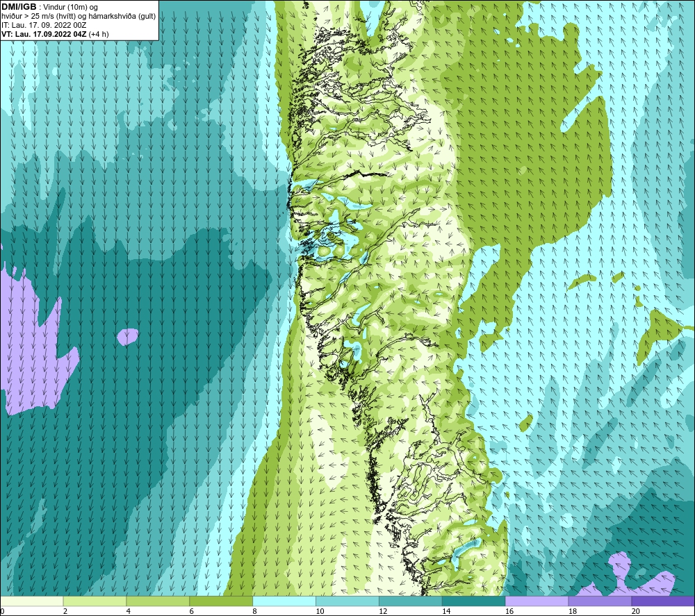The image size is (695, 616).
Task: Click the 0–2 m/s pale yellow legend swatch
Action: tap(31, 601)
